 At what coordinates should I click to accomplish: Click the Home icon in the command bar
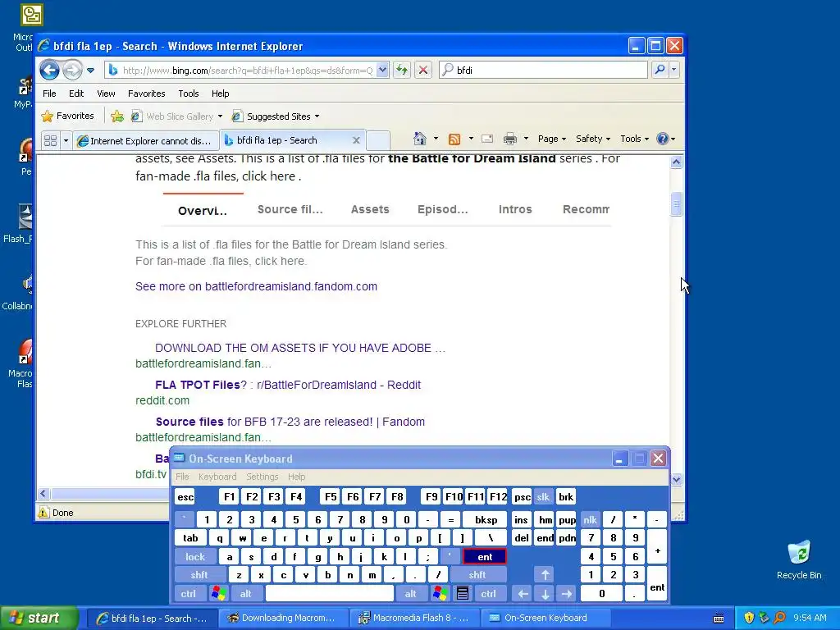click(420, 139)
